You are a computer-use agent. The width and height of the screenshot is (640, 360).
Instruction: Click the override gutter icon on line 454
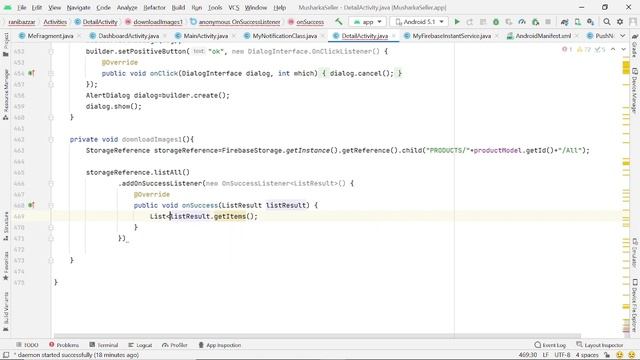click(31, 73)
